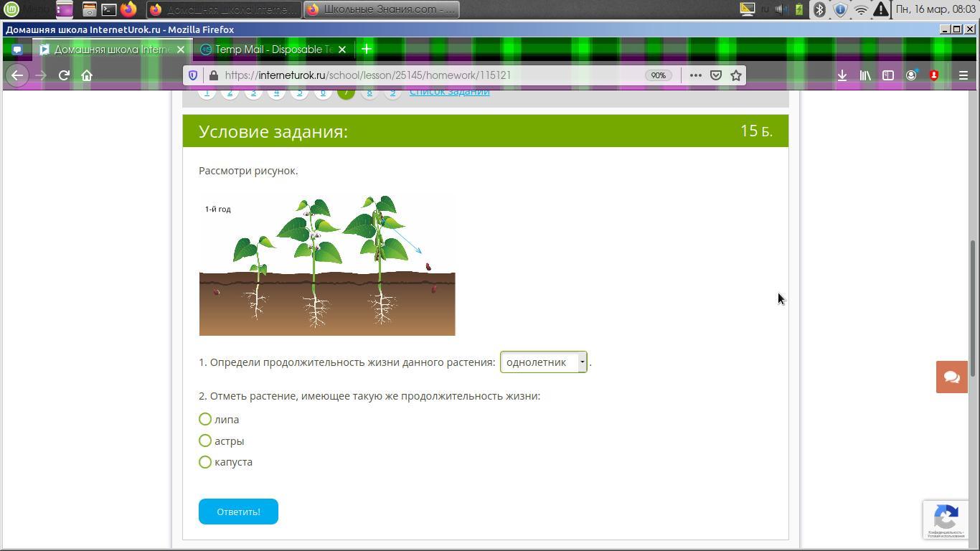The width and height of the screenshot is (980, 551).
Task: Switch to the Домашняя школа InternetUrok tab
Action: coord(113,50)
